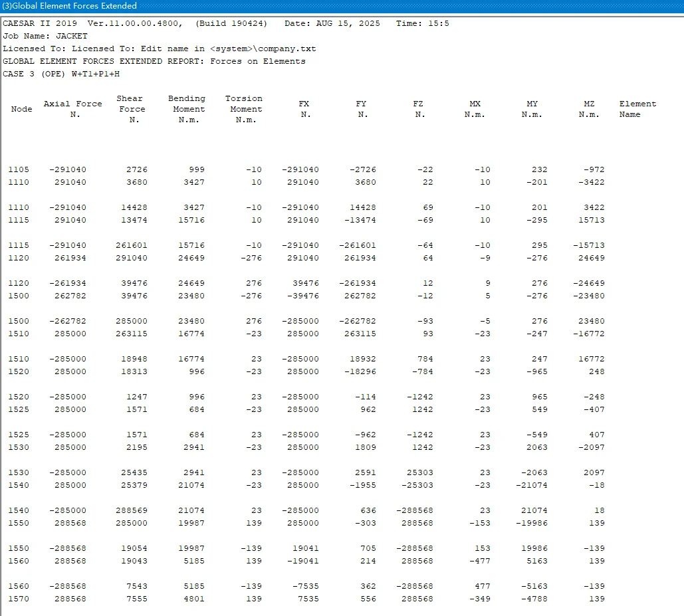Click shear force value 288569
This screenshot has width=684, height=616.
click(132, 511)
